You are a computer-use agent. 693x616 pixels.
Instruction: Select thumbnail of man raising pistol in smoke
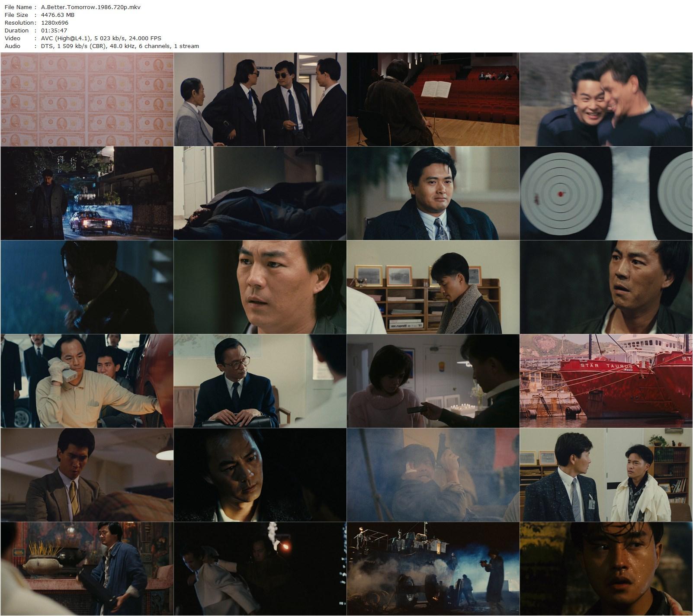coord(433,475)
